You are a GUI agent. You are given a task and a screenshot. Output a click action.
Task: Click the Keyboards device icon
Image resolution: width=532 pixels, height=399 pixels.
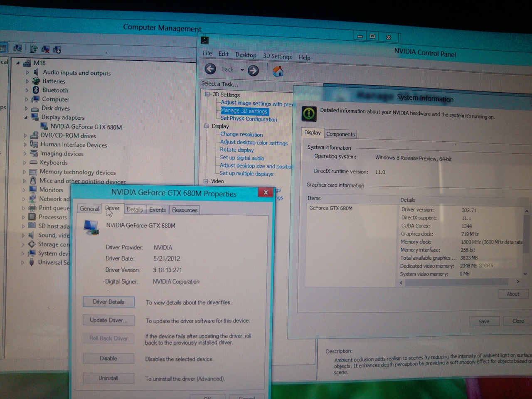tap(33, 163)
